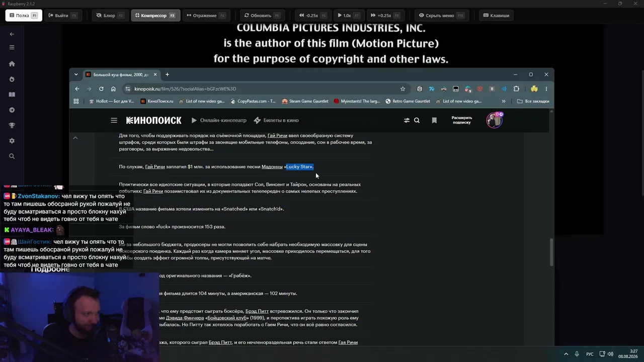644x362 pixels.
Task: Click the microphone tray icon
Action: point(577,354)
